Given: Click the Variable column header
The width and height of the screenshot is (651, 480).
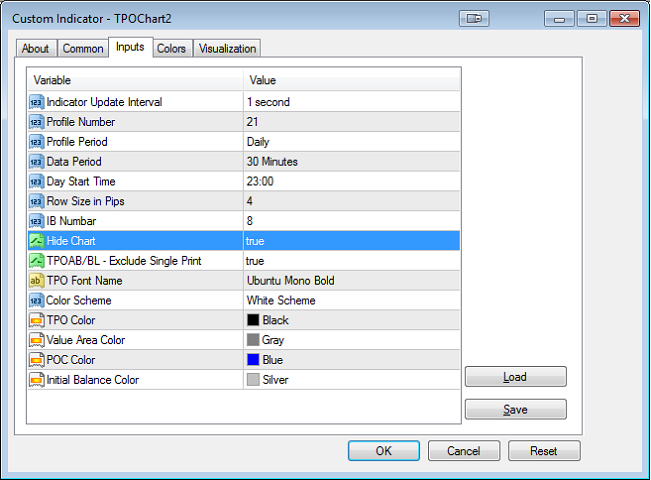Looking at the screenshot, I should (135, 80).
